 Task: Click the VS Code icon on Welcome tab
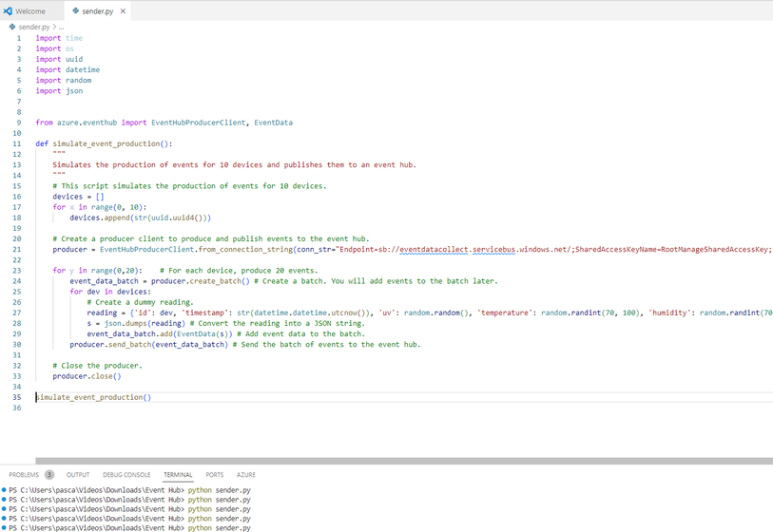(8, 10)
